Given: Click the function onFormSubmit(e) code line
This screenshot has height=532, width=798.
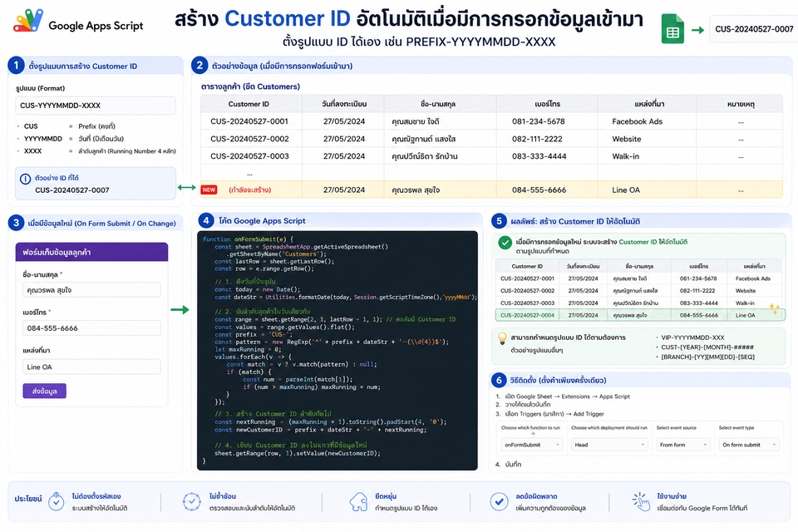Looking at the screenshot, I should [x=248, y=239].
